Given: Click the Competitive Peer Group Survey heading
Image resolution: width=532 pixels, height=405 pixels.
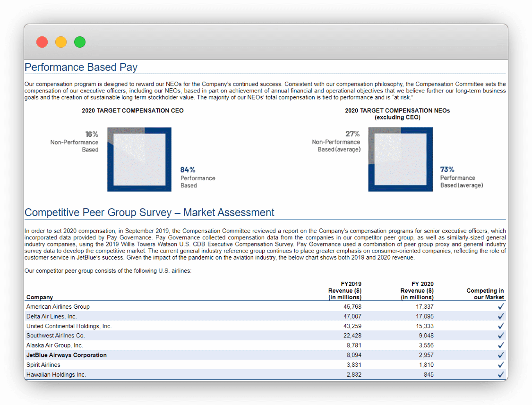Looking at the screenshot, I should click(149, 212).
